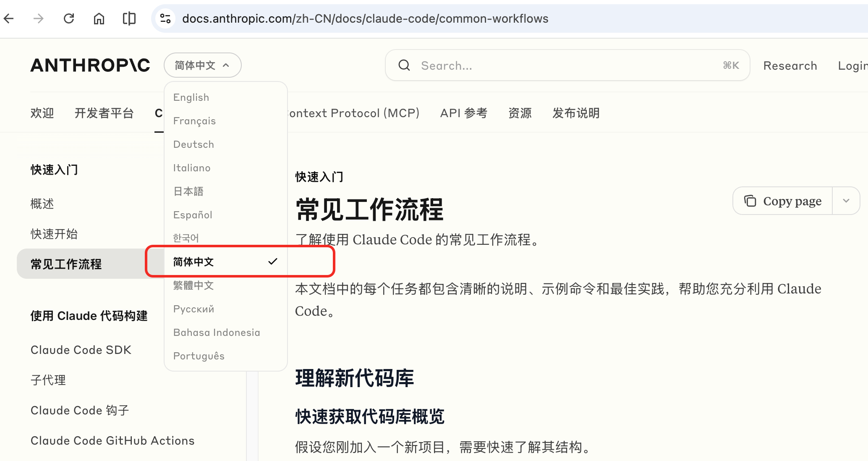Open the Context Protocol (MCP) tab
The image size is (868, 461).
(x=353, y=113)
